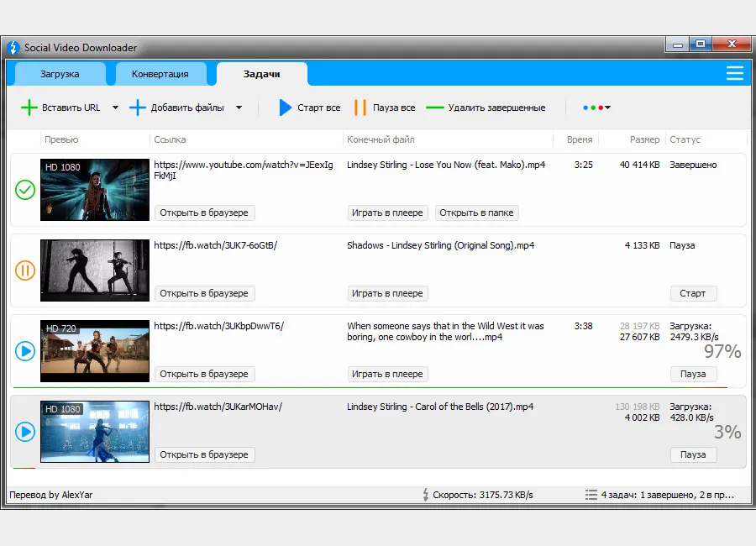Click the green completed checkmark status icon
The width and height of the screenshot is (756, 546).
(x=25, y=190)
